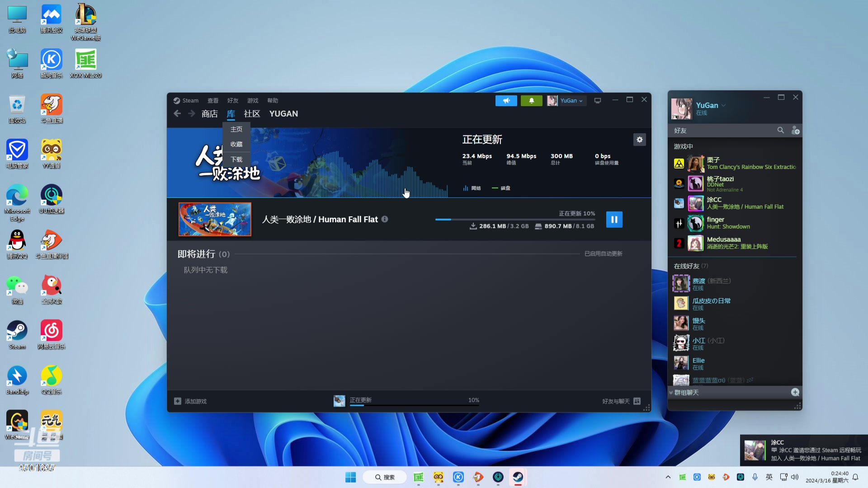Switch to the 社区 tab

pos(252,114)
